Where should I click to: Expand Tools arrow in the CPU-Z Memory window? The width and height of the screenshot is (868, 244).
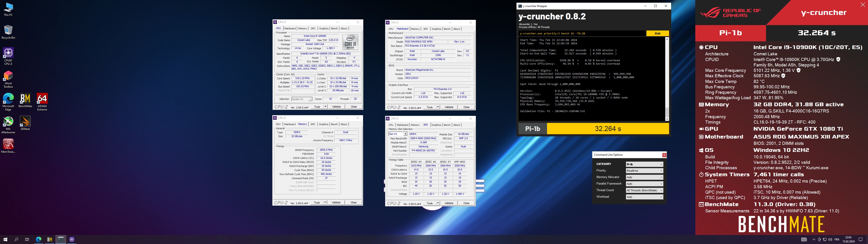pyautogui.click(x=325, y=203)
